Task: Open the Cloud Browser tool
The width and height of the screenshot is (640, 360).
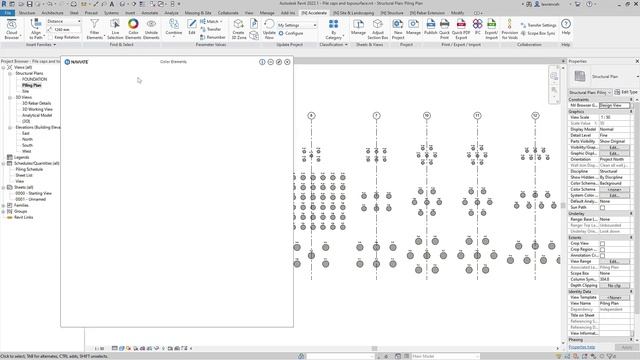Action: click(11, 29)
